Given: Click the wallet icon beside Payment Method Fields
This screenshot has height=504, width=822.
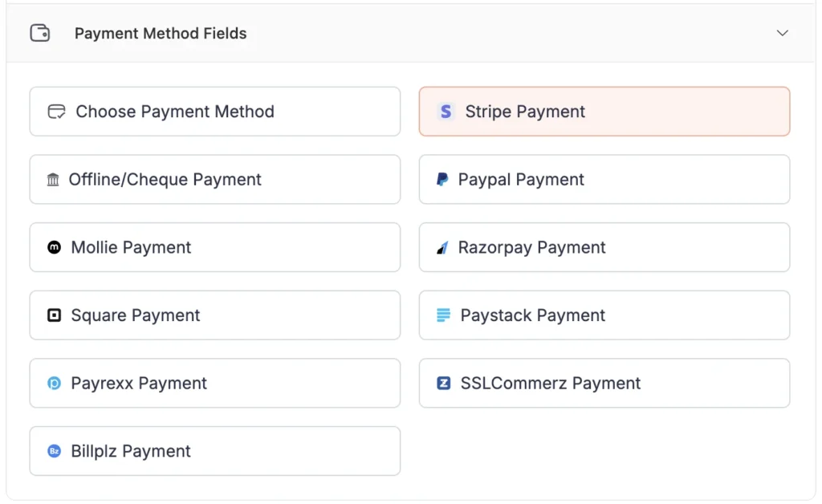Looking at the screenshot, I should coord(40,33).
